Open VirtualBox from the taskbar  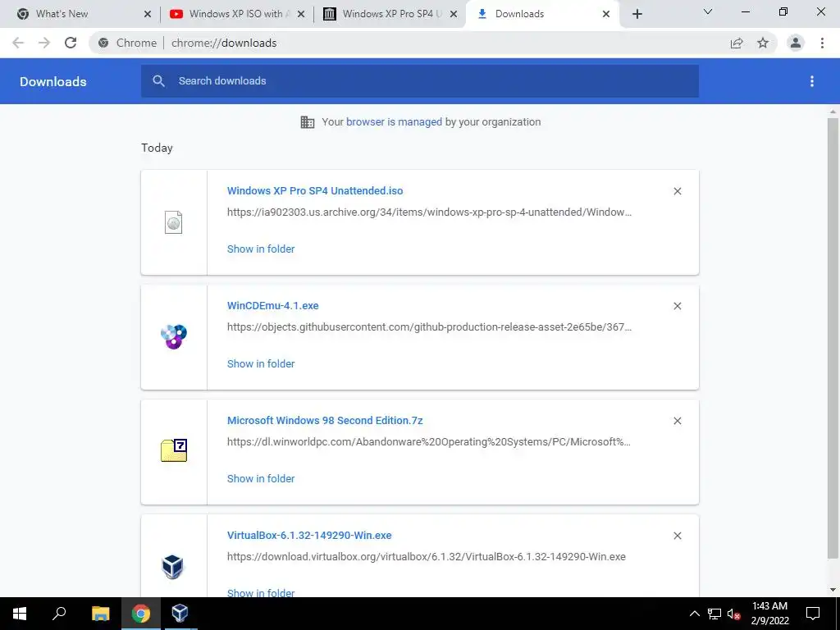coord(180,614)
